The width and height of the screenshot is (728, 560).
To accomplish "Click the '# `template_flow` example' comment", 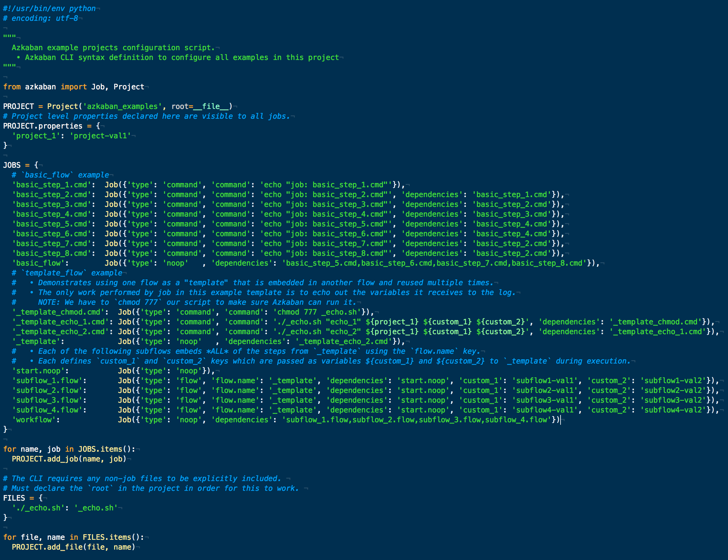I will [67, 273].
